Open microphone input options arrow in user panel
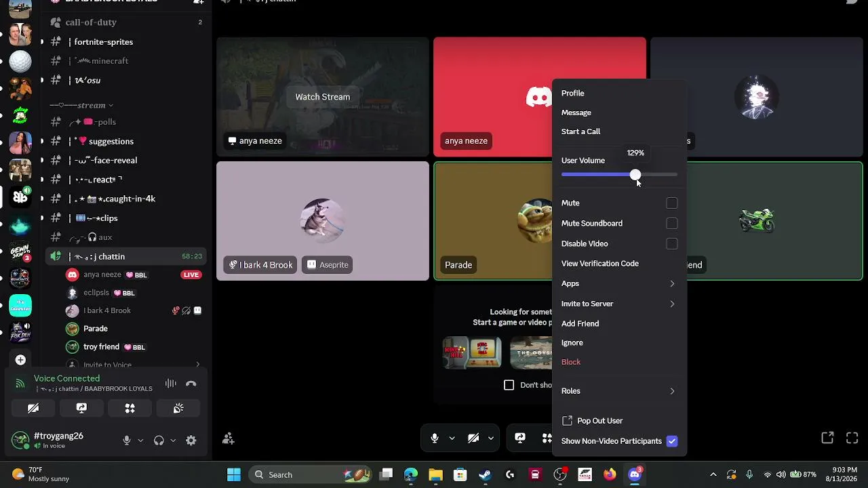Image resolution: width=868 pixels, height=488 pixels. (x=140, y=441)
